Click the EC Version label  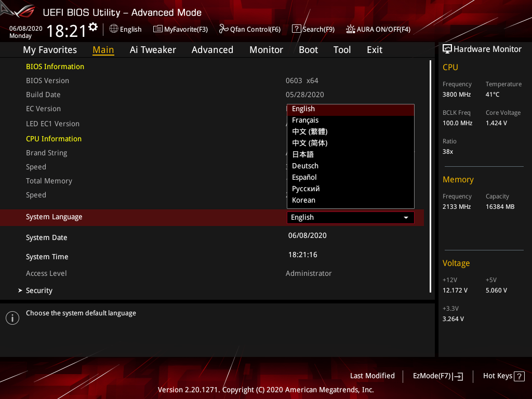tap(44, 109)
